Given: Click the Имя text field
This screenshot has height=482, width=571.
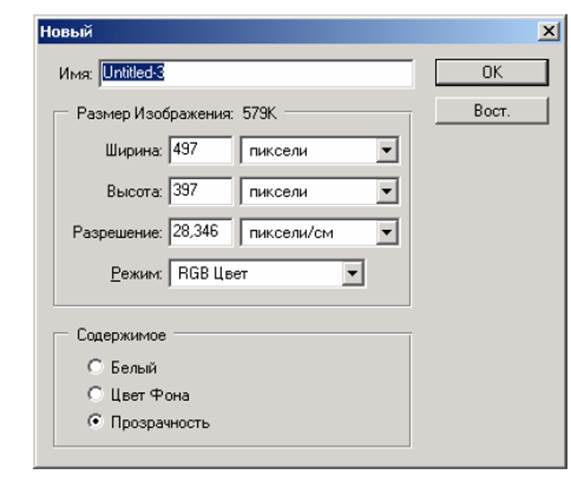Looking at the screenshot, I should click(x=256, y=74).
